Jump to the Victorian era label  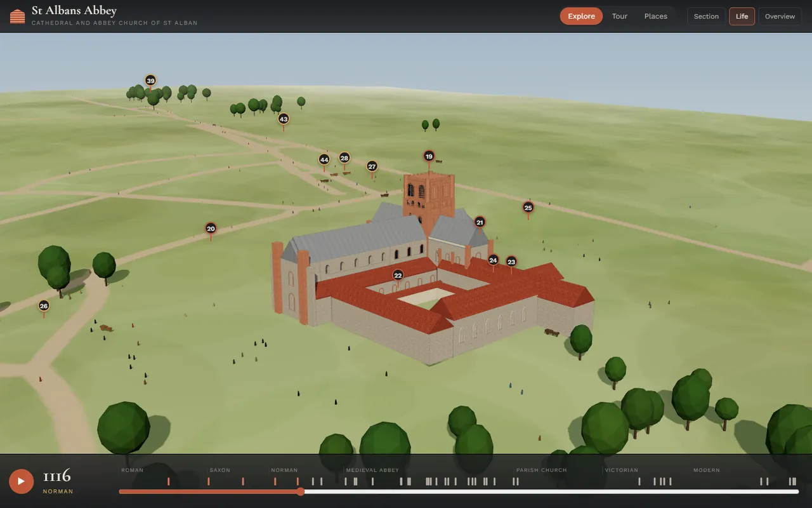(x=622, y=470)
